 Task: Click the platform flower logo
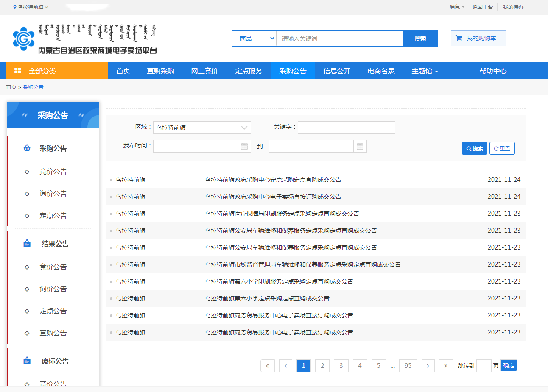click(x=23, y=39)
